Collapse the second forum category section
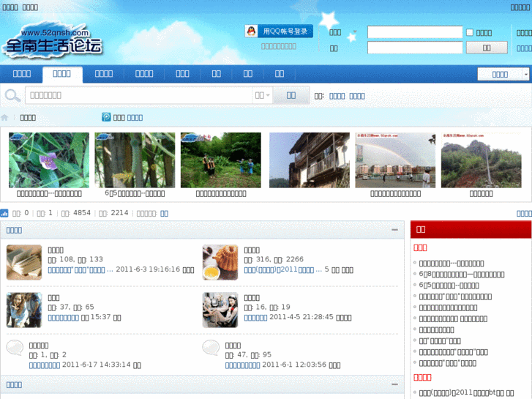532x399 pixels. pyautogui.click(x=394, y=384)
